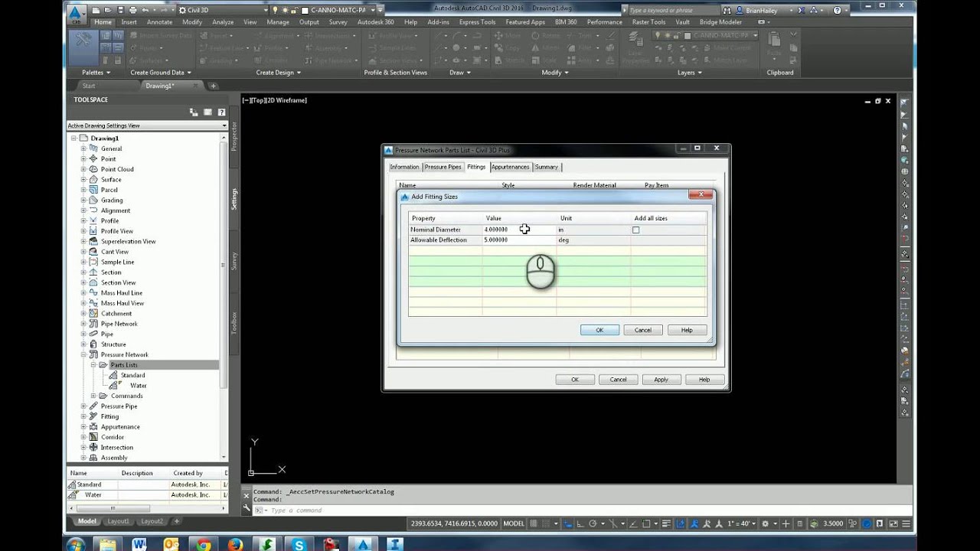Expand the Create Ground Data panel
The image size is (980, 551).
161,73
